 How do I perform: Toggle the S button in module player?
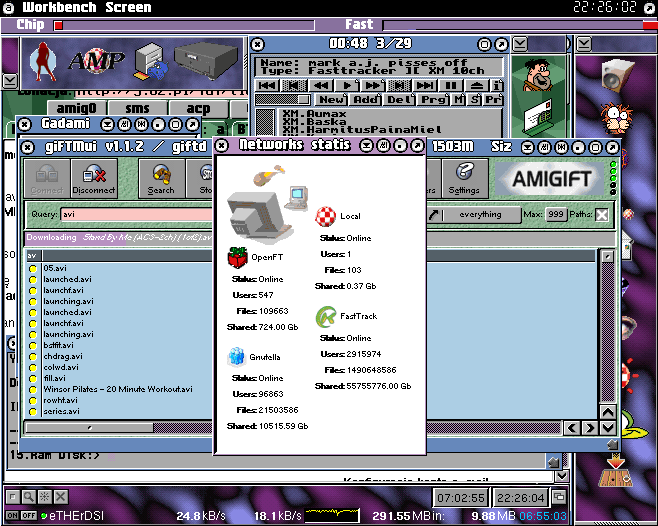pyautogui.click(x=475, y=99)
